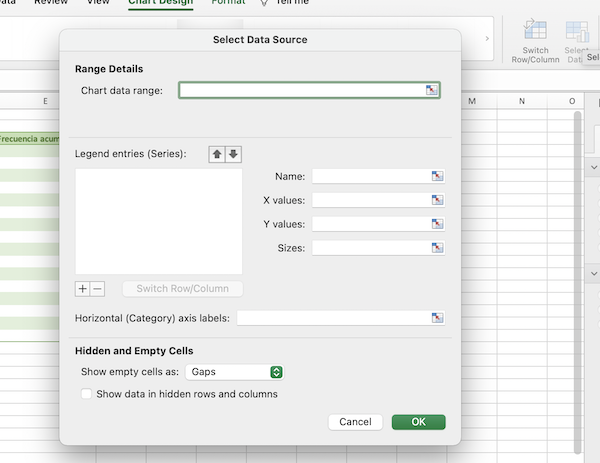Click range picker for Horizontal axis labels
This screenshot has width=600, height=463.
coord(437,318)
